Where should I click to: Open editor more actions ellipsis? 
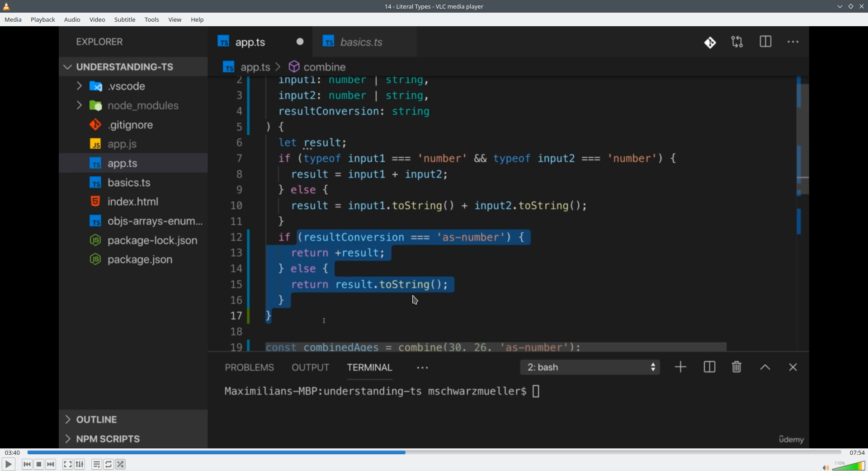click(x=793, y=42)
